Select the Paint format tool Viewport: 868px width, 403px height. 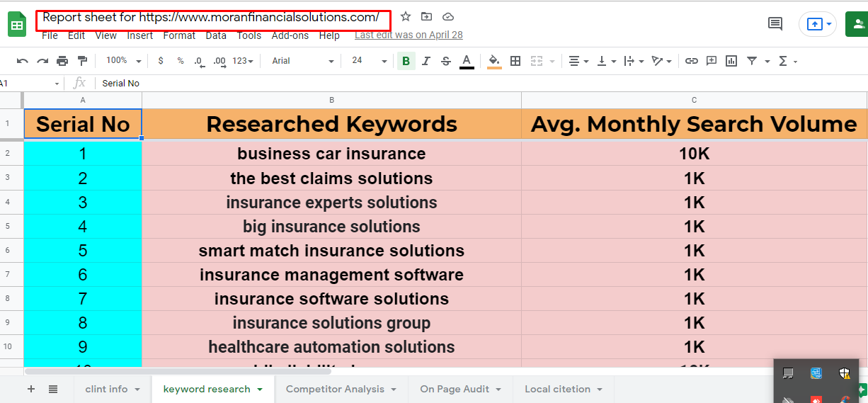[82, 61]
